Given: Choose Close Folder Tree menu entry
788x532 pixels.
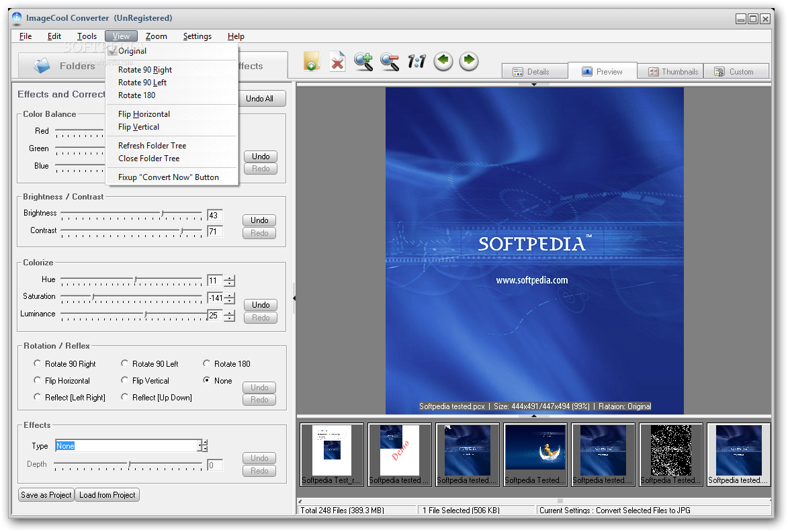Looking at the screenshot, I should pyautogui.click(x=172, y=159).
